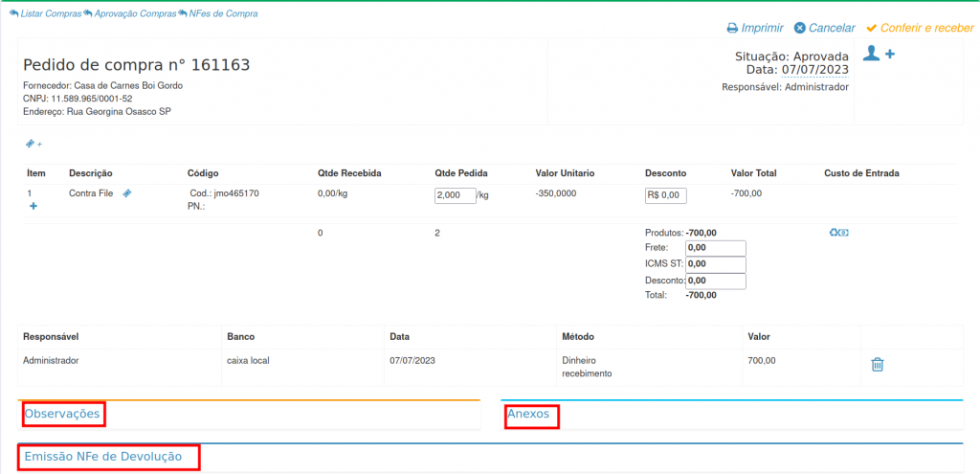The width and height of the screenshot is (980, 474).
Task: Click the recycle money icon under Custo de Entrada
Action: tap(838, 233)
